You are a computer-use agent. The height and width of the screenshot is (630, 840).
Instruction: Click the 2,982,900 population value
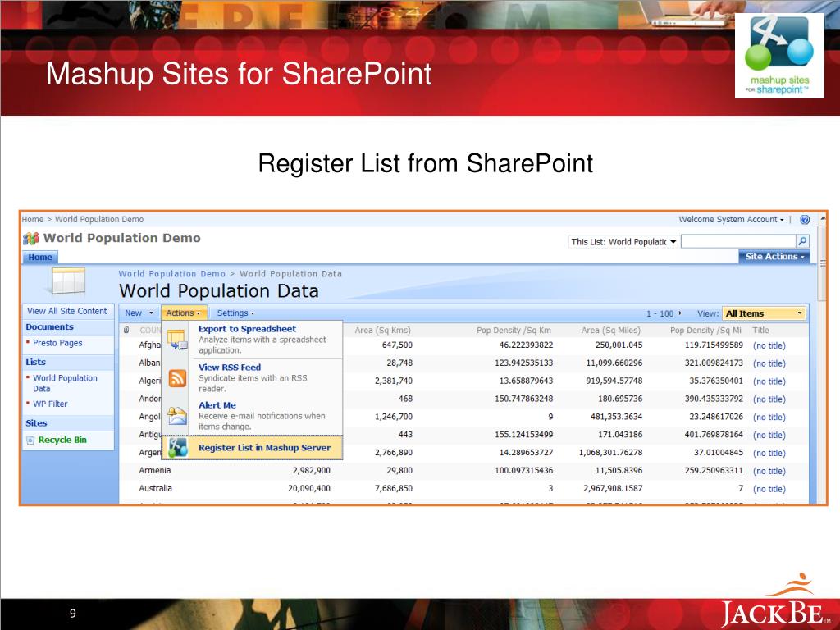[311, 470]
